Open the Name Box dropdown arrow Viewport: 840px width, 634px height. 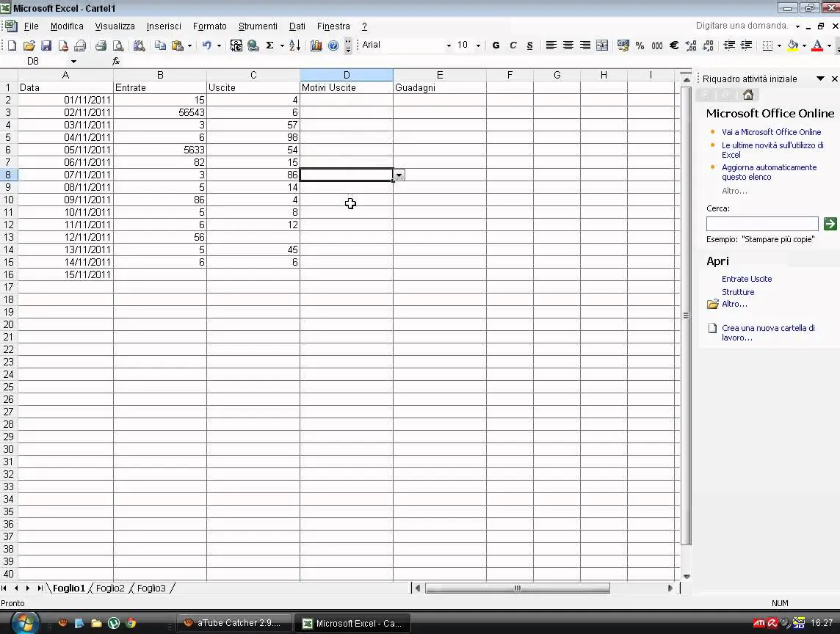pyautogui.click(x=73, y=62)
